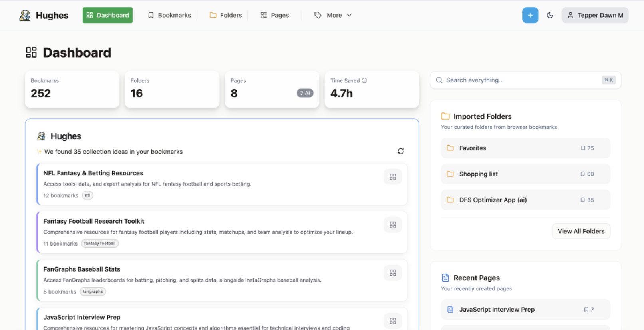Click the Search everything input field

(x=526, y=80)
